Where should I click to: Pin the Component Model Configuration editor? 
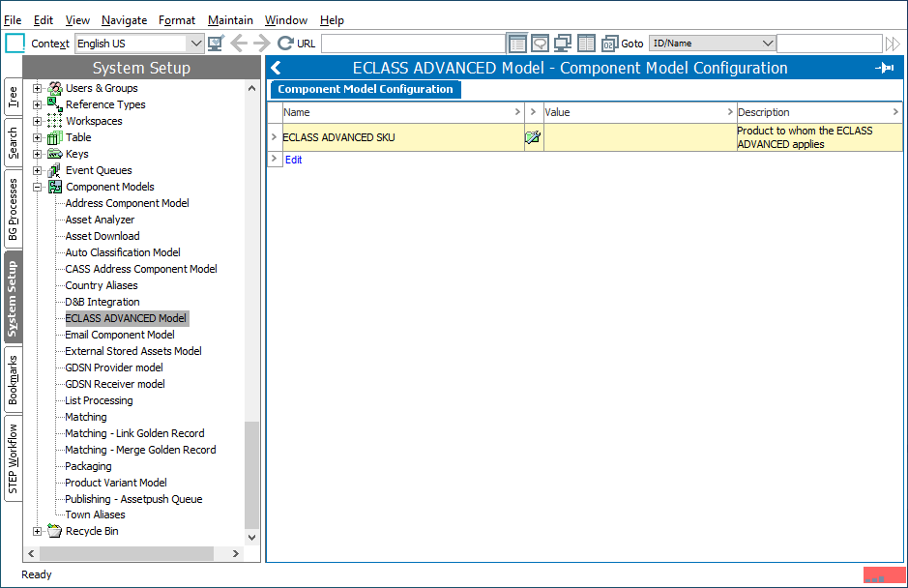tap(886, 68)
